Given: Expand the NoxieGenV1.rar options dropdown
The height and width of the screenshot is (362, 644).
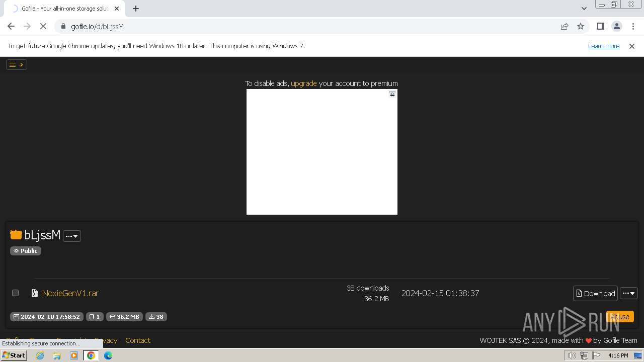Looking at the screenshot, I should [629, 293].
